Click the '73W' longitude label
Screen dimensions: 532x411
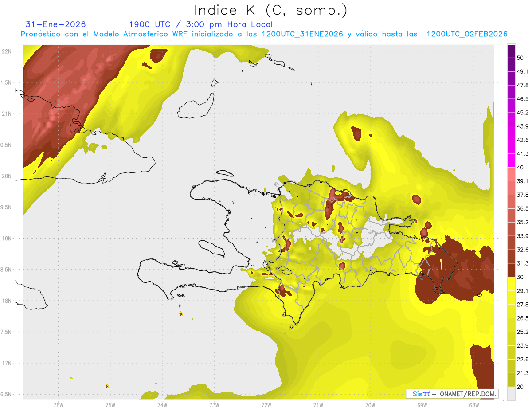coord(214,405)
